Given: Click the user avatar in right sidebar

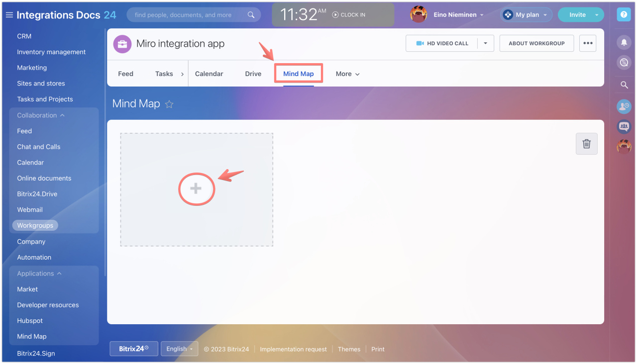Looking at the screenshot, I should (x=624, y=146).
